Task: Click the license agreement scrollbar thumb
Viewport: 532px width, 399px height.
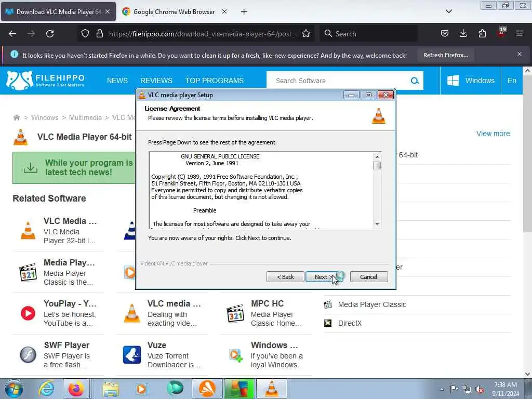Action: [x=377, y=166]
